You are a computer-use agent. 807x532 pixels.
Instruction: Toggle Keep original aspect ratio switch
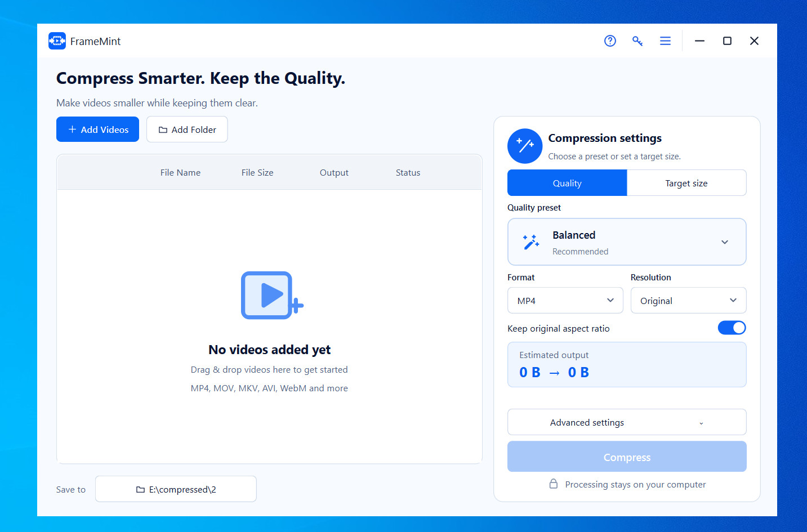pos(732,328)
